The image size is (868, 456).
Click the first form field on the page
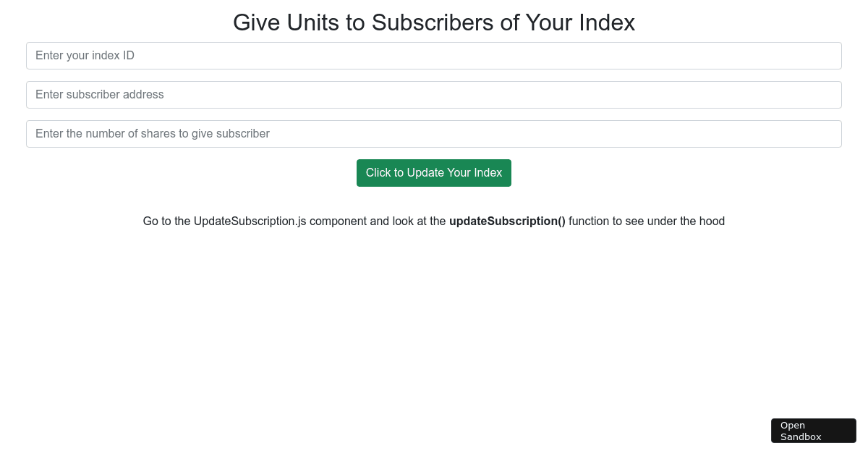tap(434, 56)
